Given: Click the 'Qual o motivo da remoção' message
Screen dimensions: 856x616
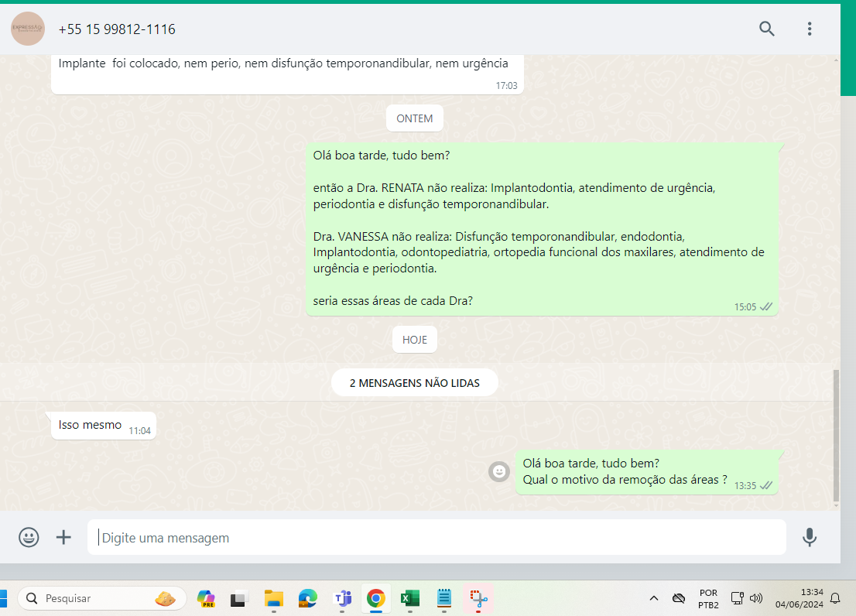Looking at the screenshot, I should tap(646, 473).
